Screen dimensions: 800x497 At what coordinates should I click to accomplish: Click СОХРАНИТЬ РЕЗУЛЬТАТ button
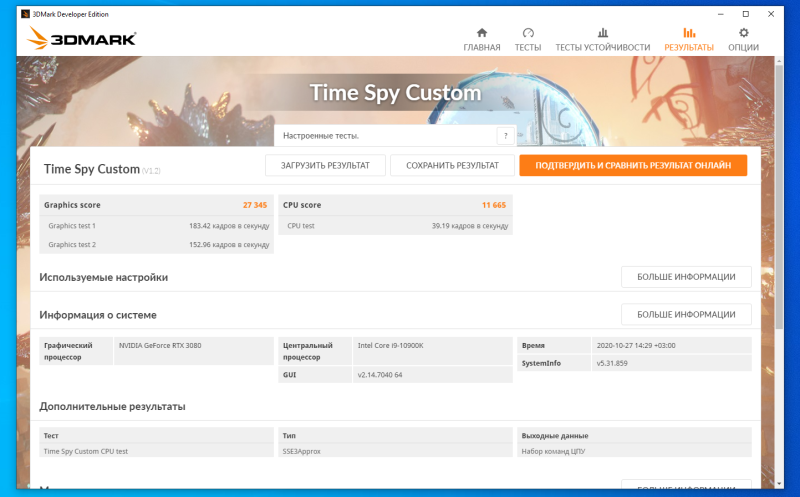pos(452,165)
